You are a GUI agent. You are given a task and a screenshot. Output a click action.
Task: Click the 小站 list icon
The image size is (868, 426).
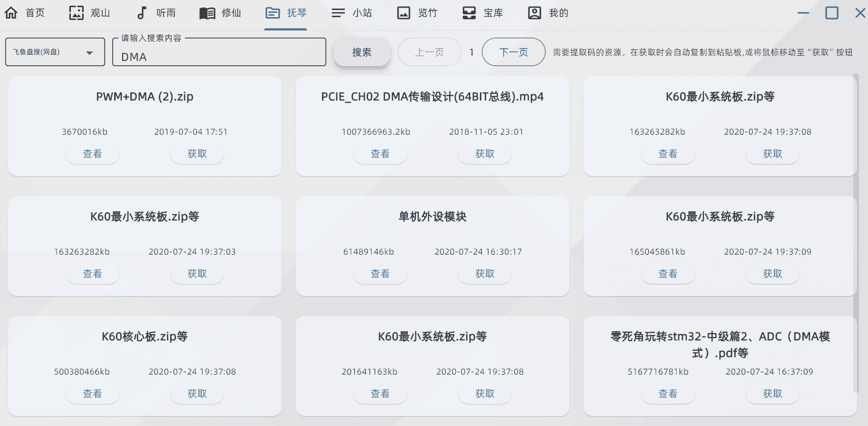pyautogui.click(x=338, y=13)
